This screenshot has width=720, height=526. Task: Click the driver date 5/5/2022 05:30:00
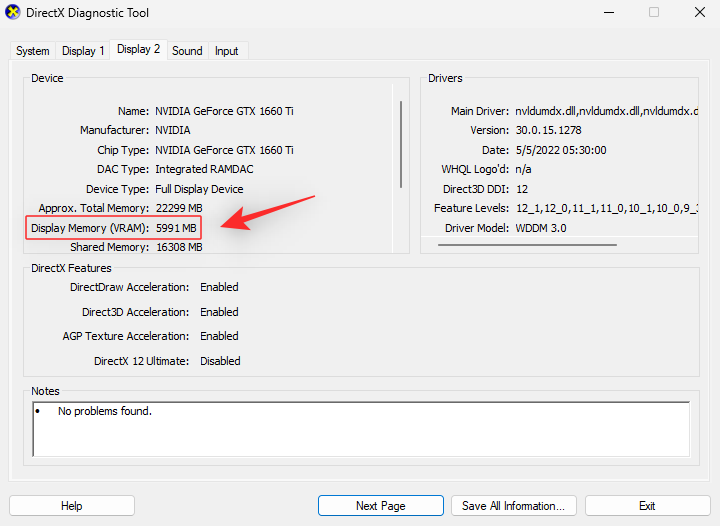[x=561, y=150]
